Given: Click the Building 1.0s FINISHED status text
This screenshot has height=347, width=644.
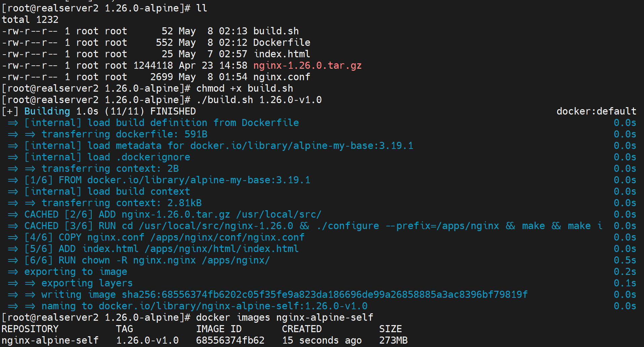Looking at the screenshot, I should click(110, 111).
